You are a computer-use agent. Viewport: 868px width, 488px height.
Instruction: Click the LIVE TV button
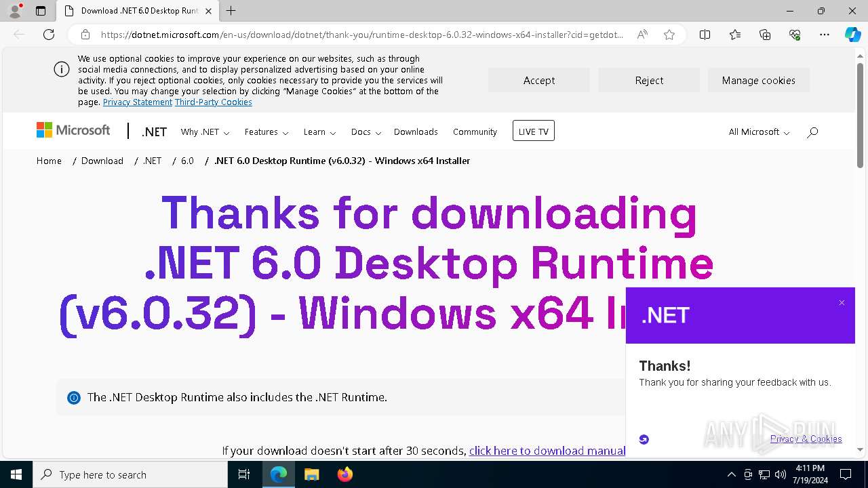[534, 131]
